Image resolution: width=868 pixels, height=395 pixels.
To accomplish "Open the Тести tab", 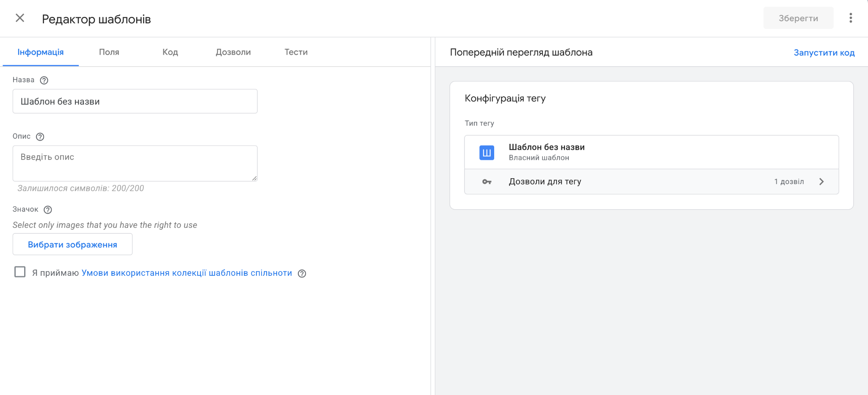I will 295,52.
